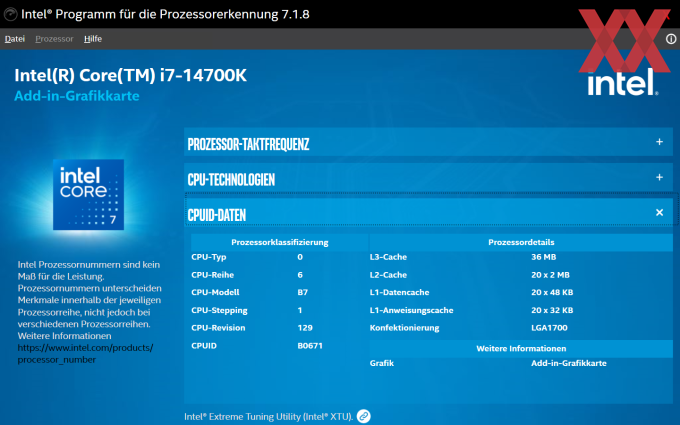Select the Weitere Informationen table header
This screenshot has height=425, width=680.
[521, 349]
